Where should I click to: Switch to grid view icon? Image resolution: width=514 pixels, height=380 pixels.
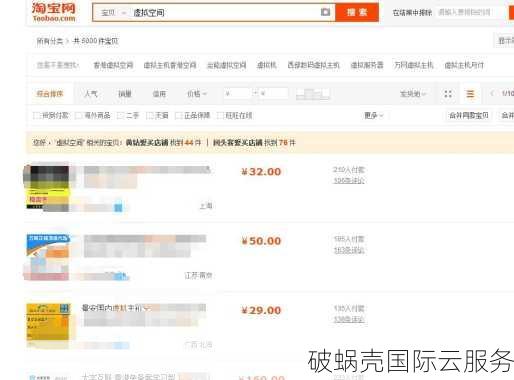coord(448,94)
